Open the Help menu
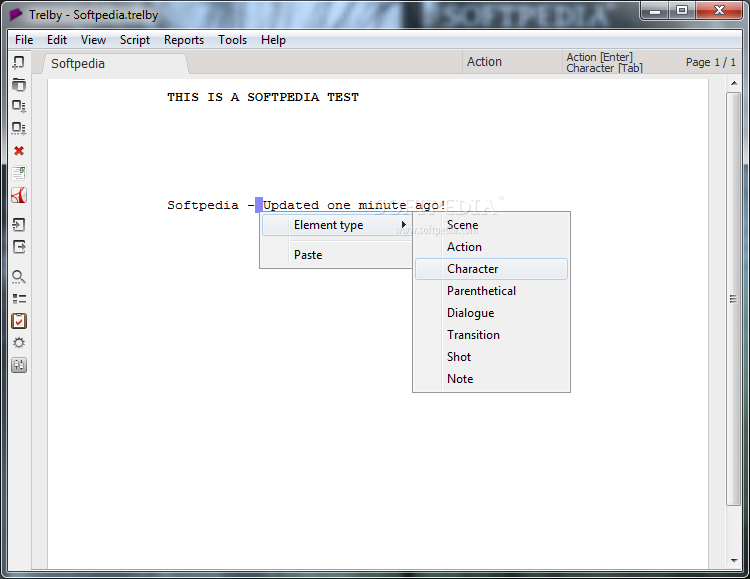The width and height of the screenshot is (750, 579). coord(273,40)
